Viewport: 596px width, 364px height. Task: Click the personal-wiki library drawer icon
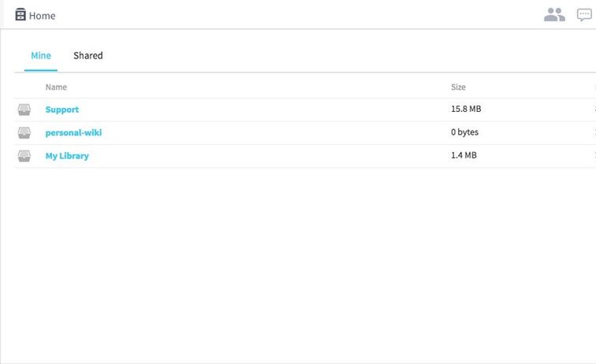(24, 132)
